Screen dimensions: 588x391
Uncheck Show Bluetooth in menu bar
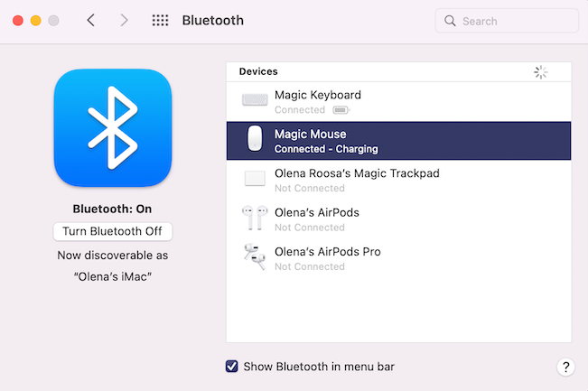click(232, 367)
